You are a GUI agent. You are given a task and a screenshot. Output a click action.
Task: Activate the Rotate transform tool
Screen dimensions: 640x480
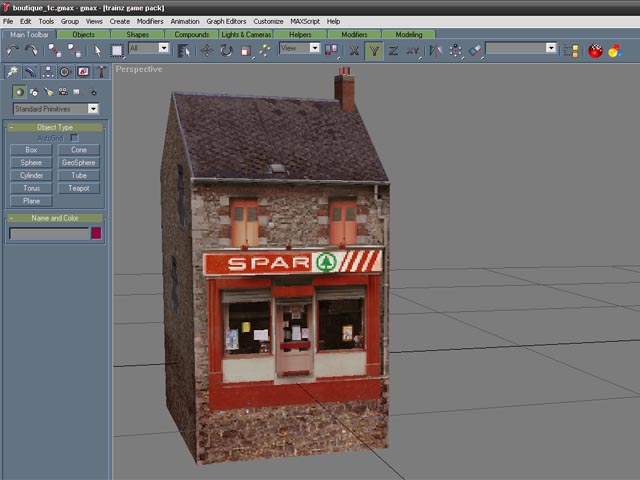tap(226, 49)
